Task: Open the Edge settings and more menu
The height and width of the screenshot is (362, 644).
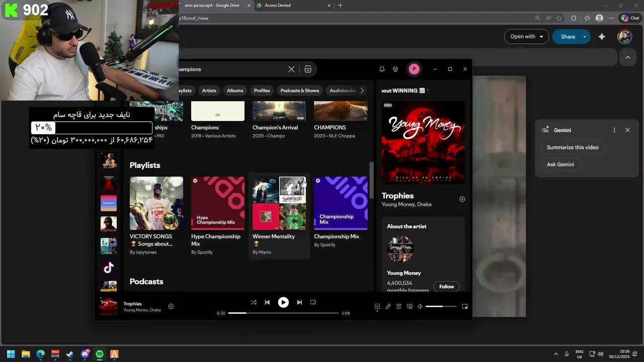Action: click(611, 18)
